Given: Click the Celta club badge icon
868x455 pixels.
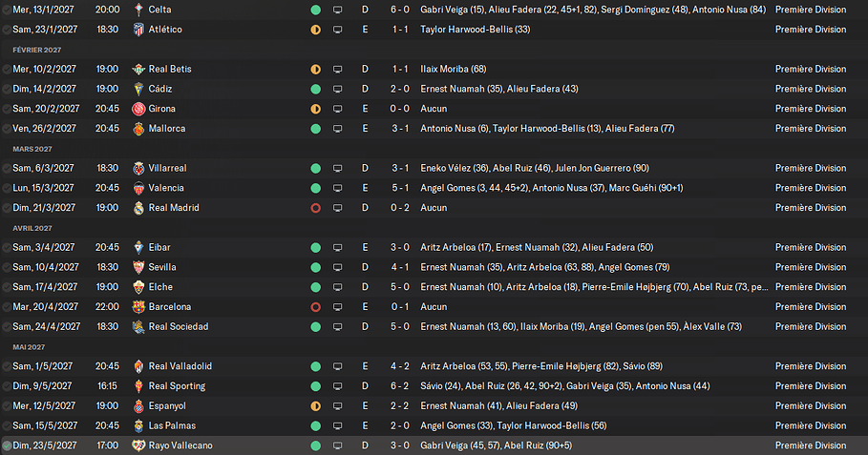Looking at the screenshot, I should 138,10.
